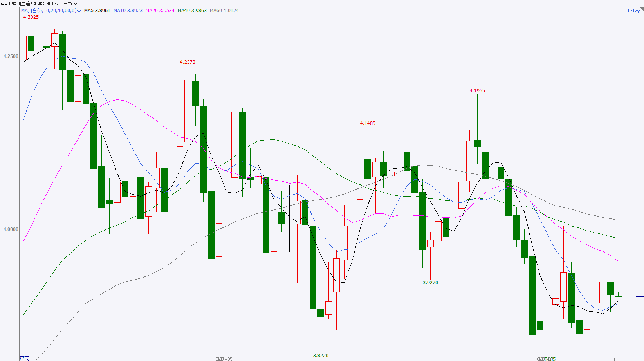
Task: Click the 3.8220 low price label
Action: pyautogui.click(x=321, y=356)
